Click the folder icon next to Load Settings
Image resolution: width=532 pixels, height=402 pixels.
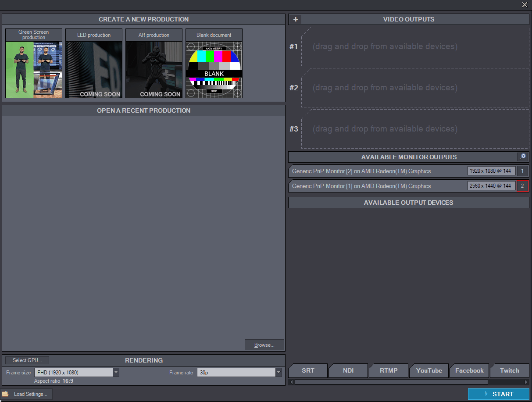5,394
